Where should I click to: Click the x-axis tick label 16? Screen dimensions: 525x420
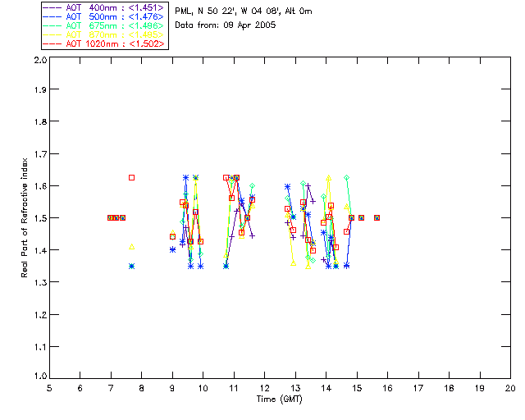point(388,388)
